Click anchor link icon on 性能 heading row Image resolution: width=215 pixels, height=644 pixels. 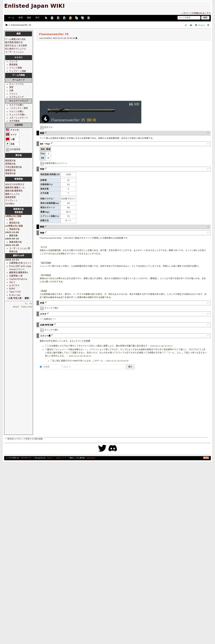[208, 169]
